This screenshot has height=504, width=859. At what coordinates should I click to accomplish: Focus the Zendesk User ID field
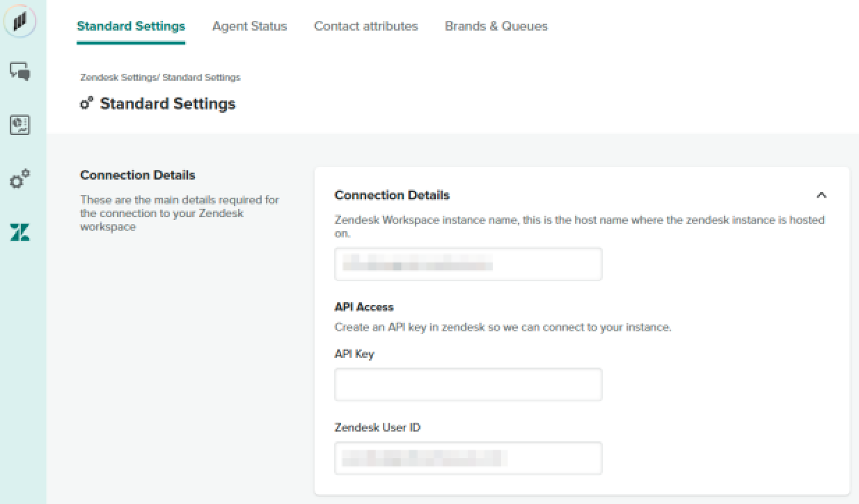click(468, 458)
